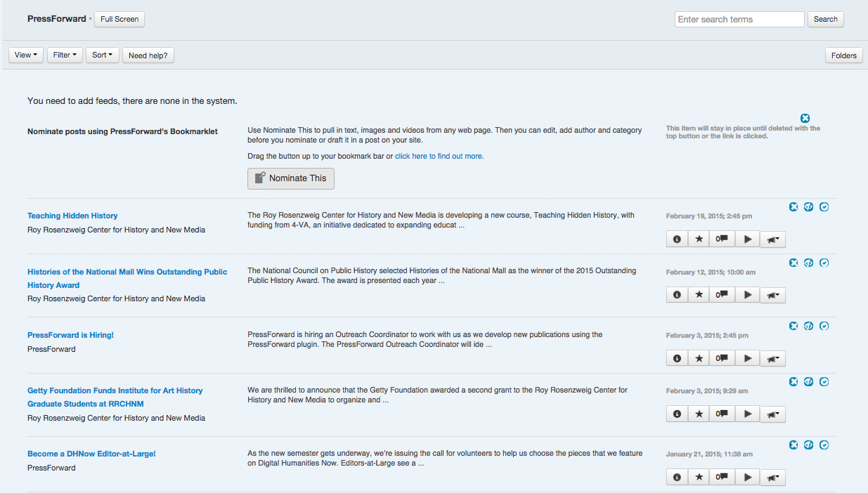Open the Teaching Hidden History title link
868x493 pixels.
[72, 216]
